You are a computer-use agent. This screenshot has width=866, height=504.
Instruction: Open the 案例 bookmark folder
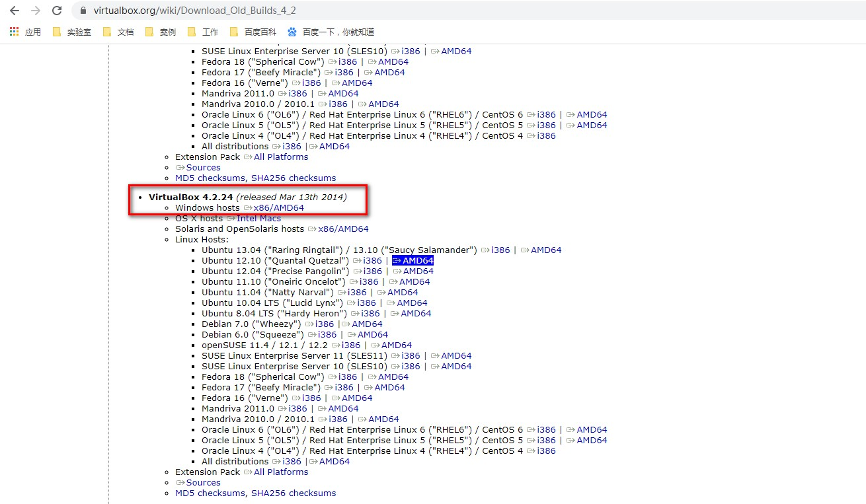click(160, 32)
